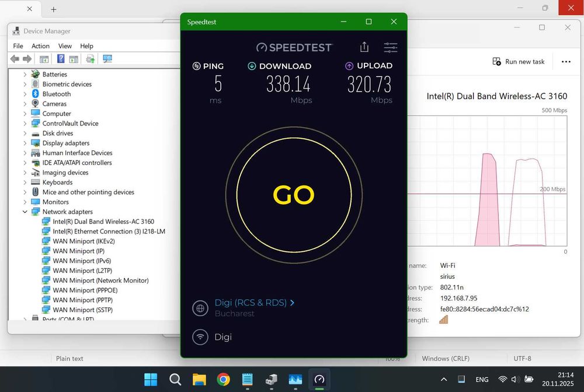Switch to Notepad in the taskbar
584x392 pixels.
click(247, 379)
